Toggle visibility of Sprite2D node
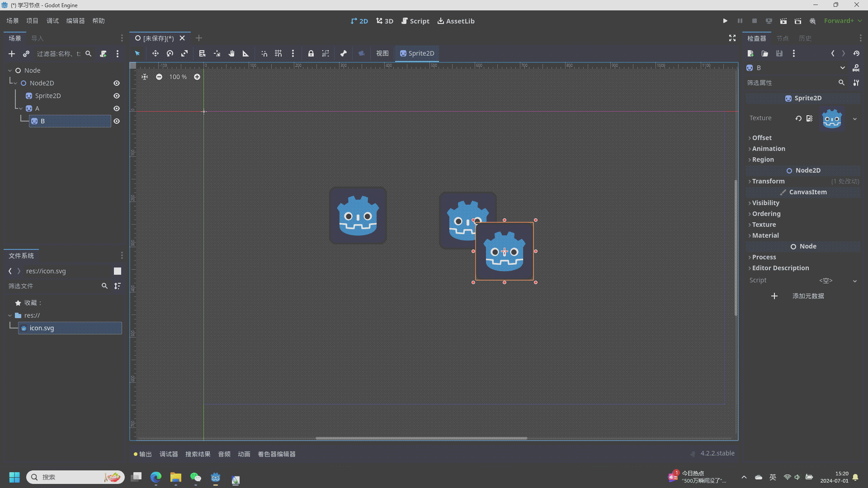The width and height of the screenshot is (868, 488). coord(117,96)
